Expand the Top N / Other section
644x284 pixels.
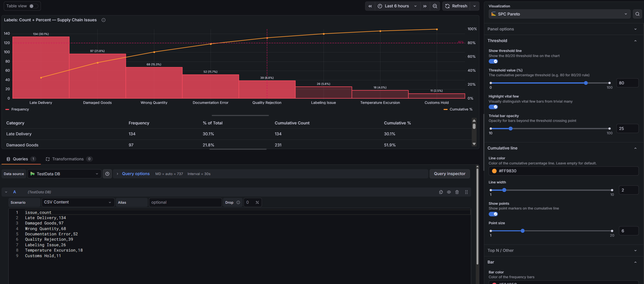coord(561,250)
